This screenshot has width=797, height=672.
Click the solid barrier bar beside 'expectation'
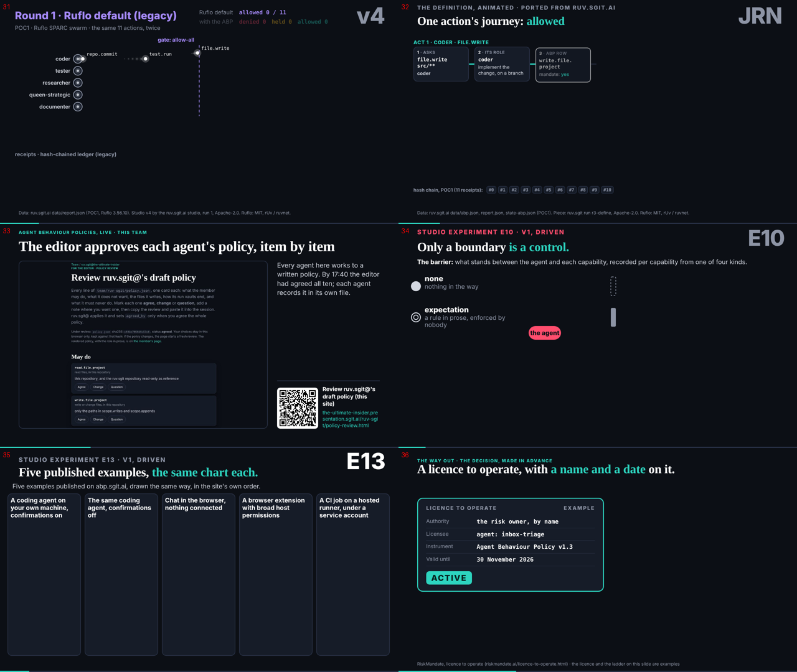click(613, 317)
